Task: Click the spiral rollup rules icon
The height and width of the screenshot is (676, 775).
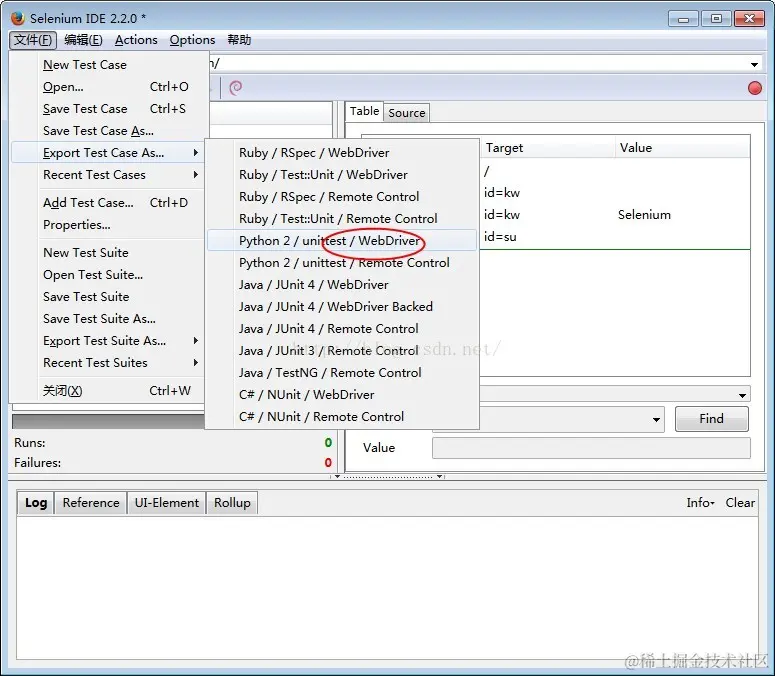Action: pyautogui.click(x=236, y=87)
